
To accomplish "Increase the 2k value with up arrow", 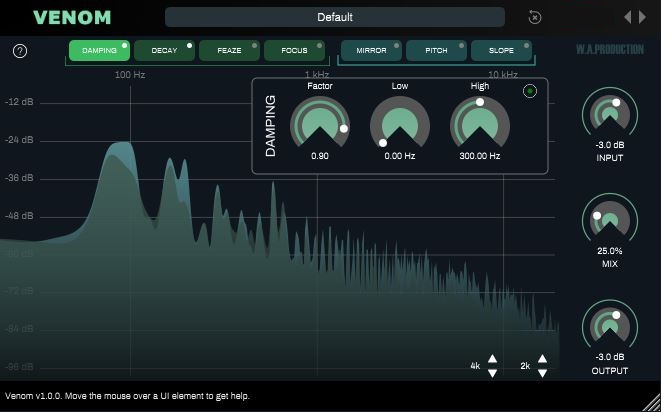I will (x=542, y=359).
